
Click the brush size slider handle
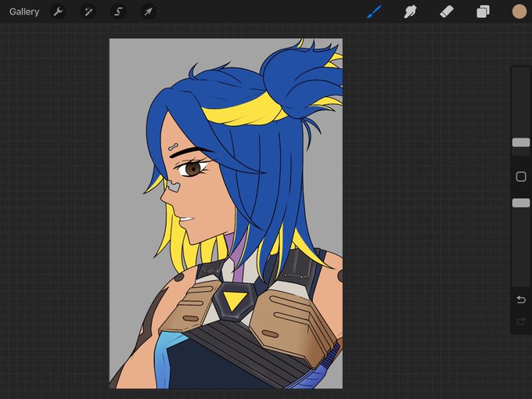[521, 142]
